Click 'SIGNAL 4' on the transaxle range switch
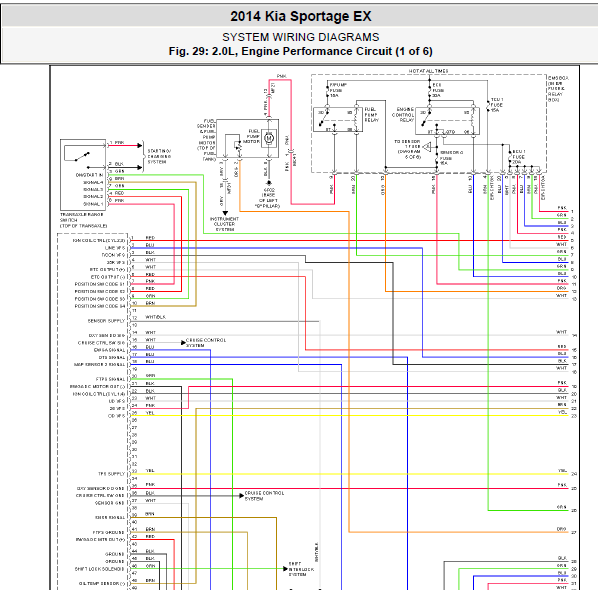598x590 pixels. [93, 182]
